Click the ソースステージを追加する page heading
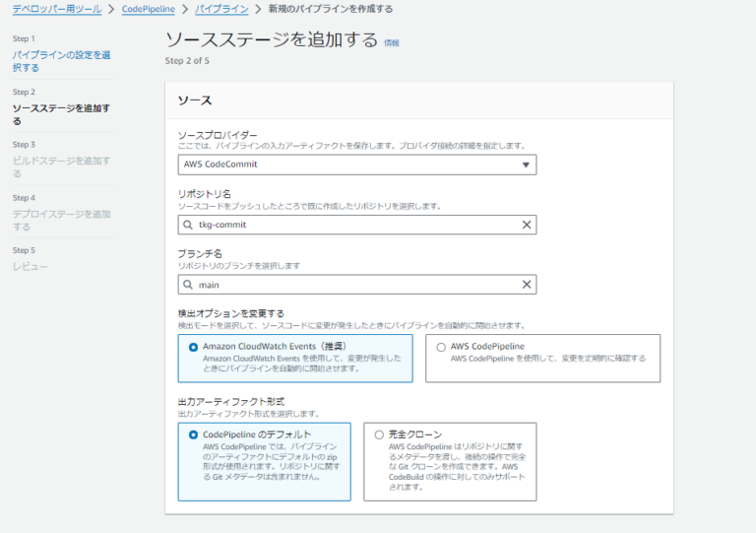Image resolution: width=756 pixels, height=533 pixels. tap(272, 39)
